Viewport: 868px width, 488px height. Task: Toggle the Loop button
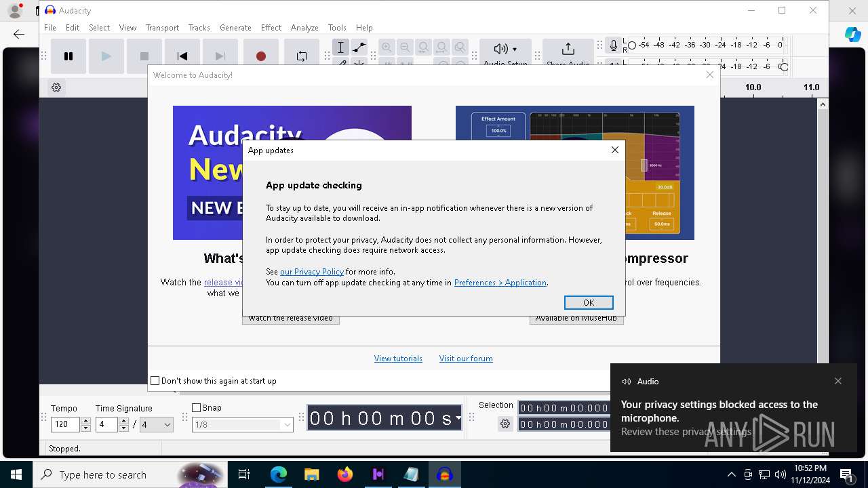[302, 56]
